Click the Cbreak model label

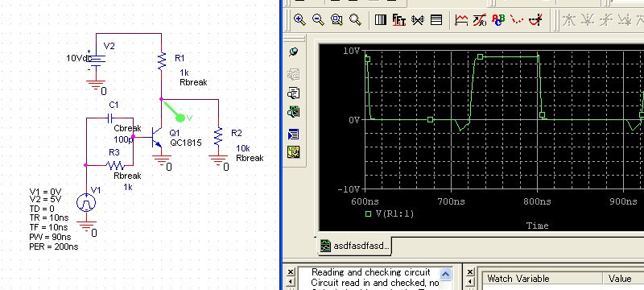[127, 128]
